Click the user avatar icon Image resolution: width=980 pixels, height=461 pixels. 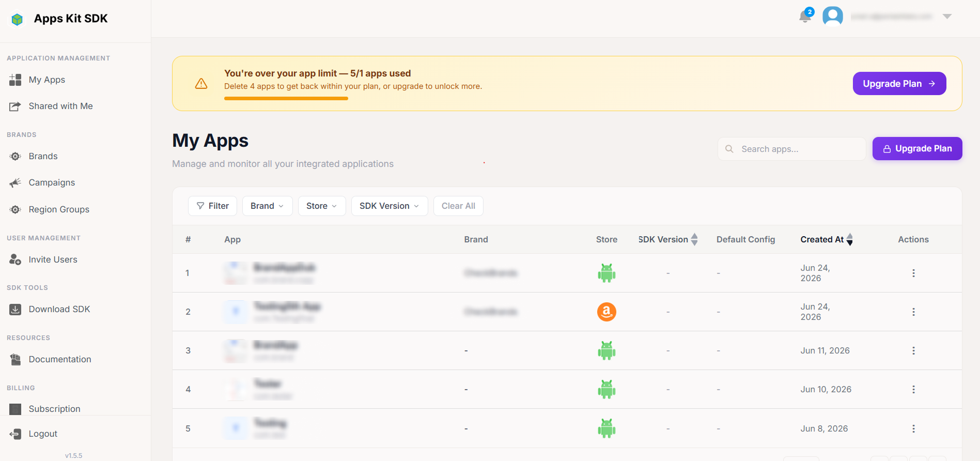[x=832, y=17]
